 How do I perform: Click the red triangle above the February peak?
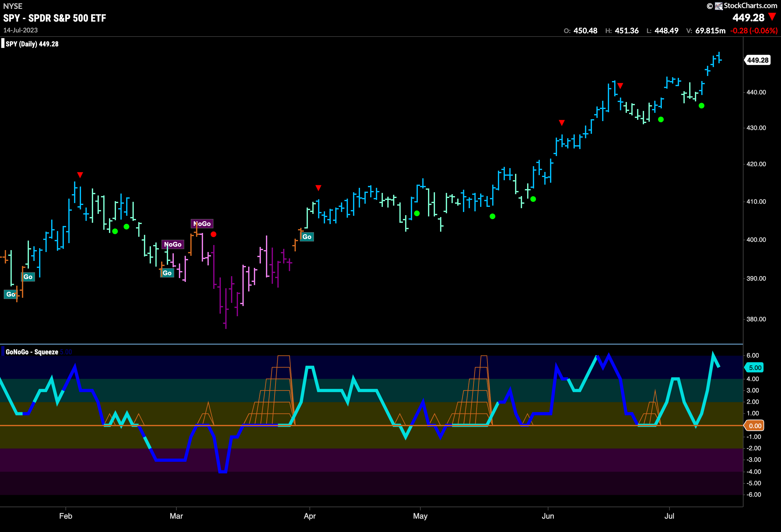[80, 175]
